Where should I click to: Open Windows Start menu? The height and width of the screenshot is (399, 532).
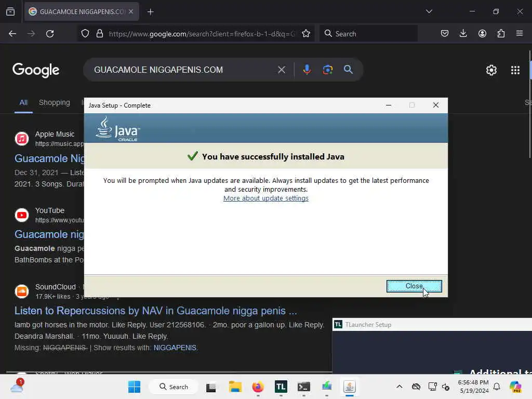(135, 387)
